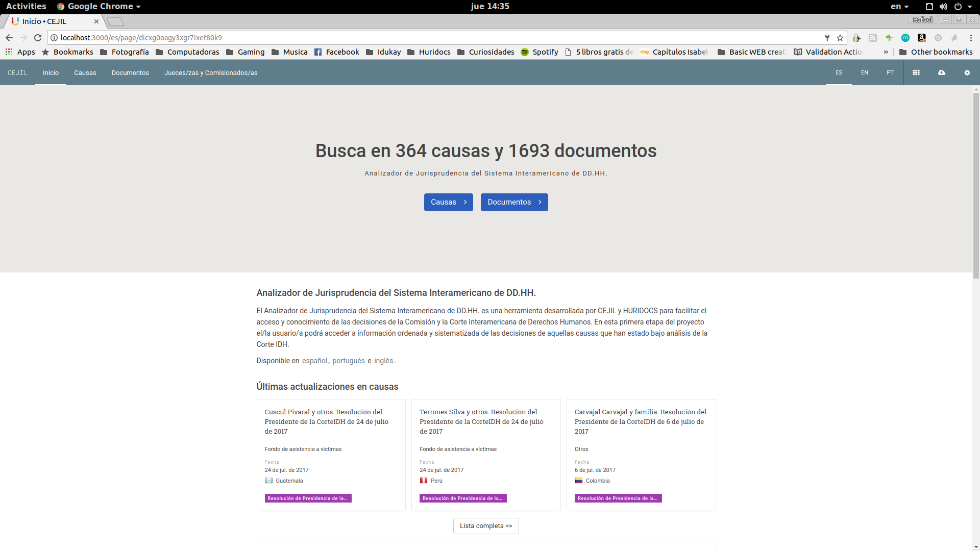Open the Spotify bookmark
Viewport: 980px width, 551px height.
[x=540, y=52]
